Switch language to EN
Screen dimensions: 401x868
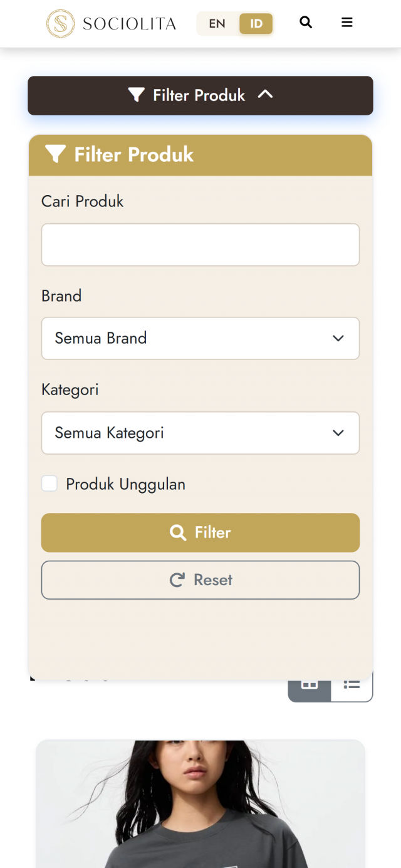[217, 23]
